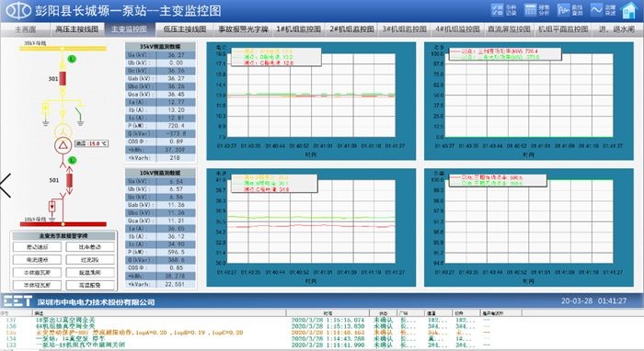Click 本体轻瓦斯 alarm plate
644x351 pixels.
tap(38, 285)
